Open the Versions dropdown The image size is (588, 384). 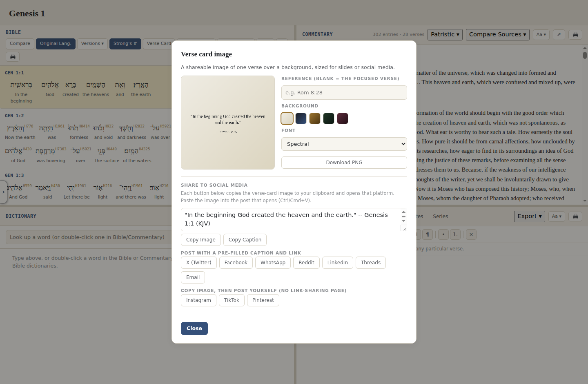92,44
